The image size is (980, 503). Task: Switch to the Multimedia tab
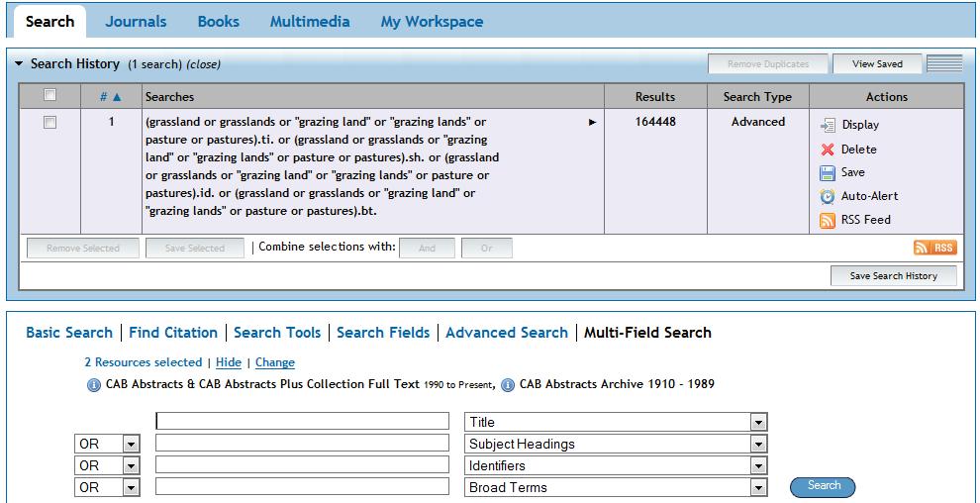[x=310, y=21]
